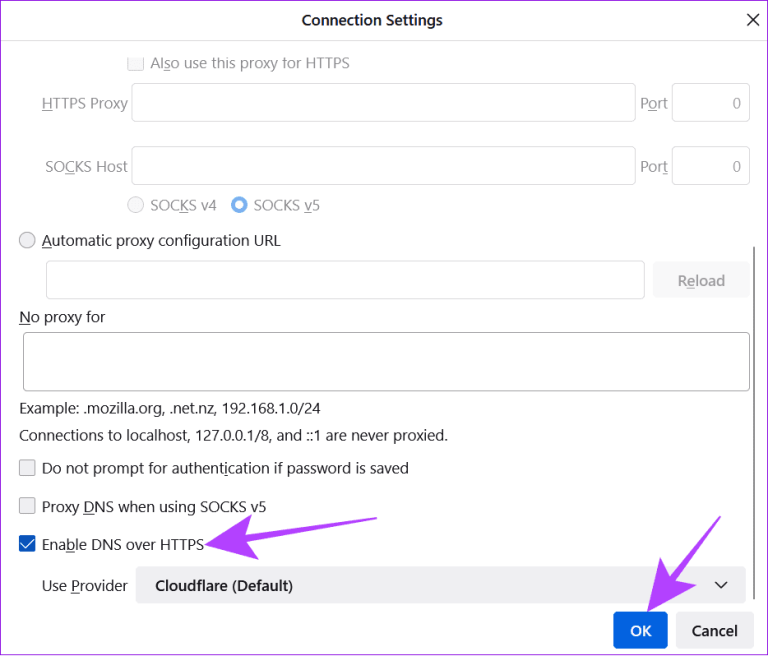Select the SOCKS v4 radio button

point(136,205)
